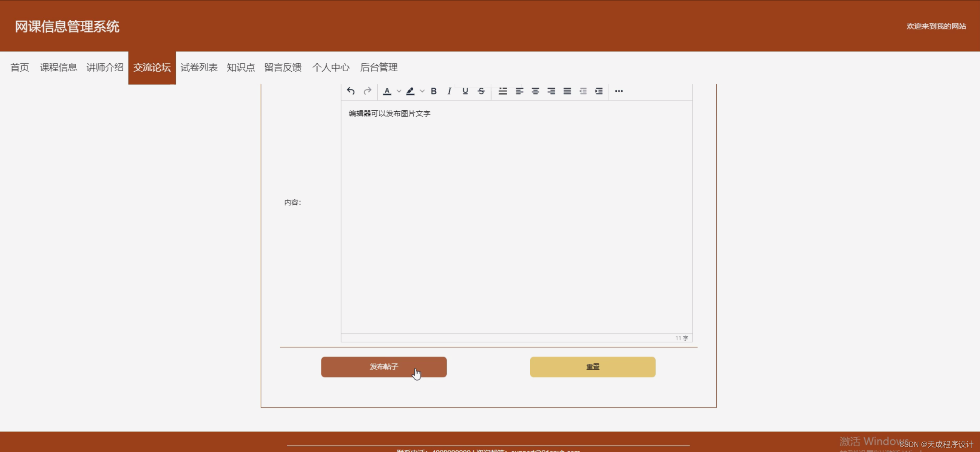Expand the text color dropdown arrow
This screenshot has width=980, height=452.
click(x=399, y=91)
